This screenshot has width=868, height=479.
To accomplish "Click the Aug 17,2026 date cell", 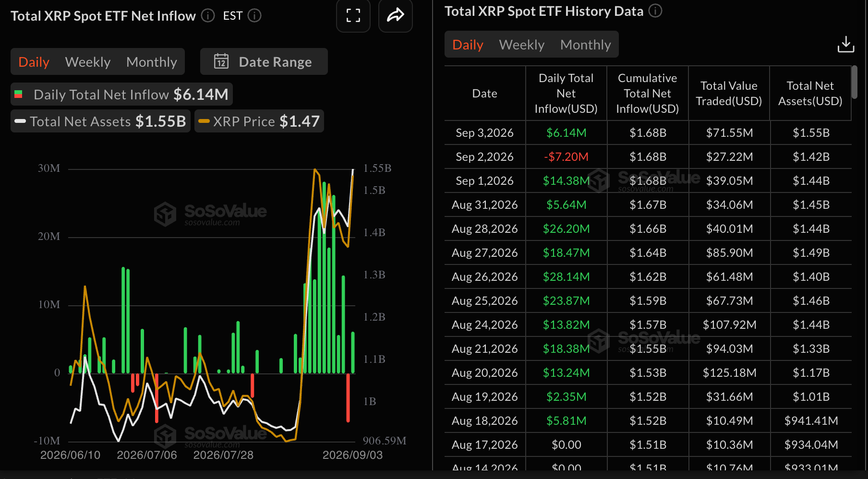I will coord(485,445).
